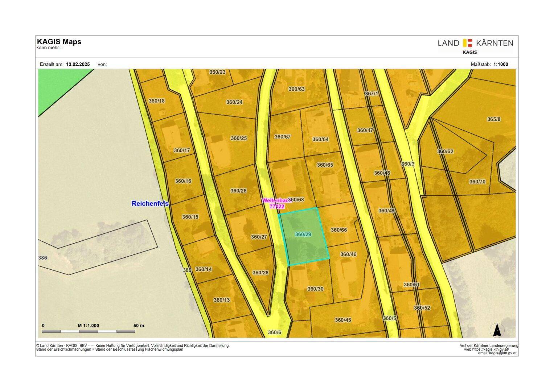
Task: Select parcel label 360/26
Action: tap(238, 191)
